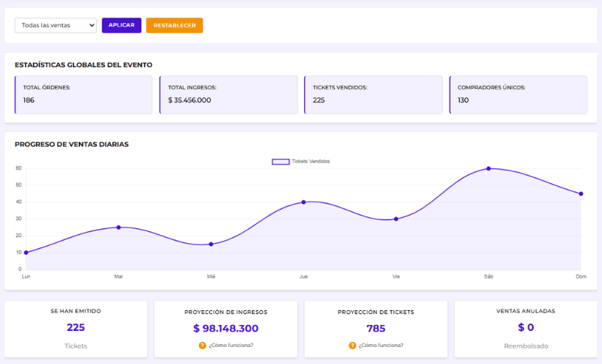
Task: Select the Thursday data point on chart
Action: point(304,202)
